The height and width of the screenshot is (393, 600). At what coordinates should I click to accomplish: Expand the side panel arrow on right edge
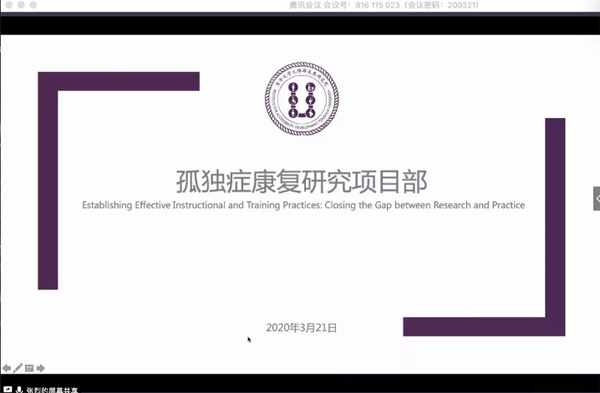(597, 199)
